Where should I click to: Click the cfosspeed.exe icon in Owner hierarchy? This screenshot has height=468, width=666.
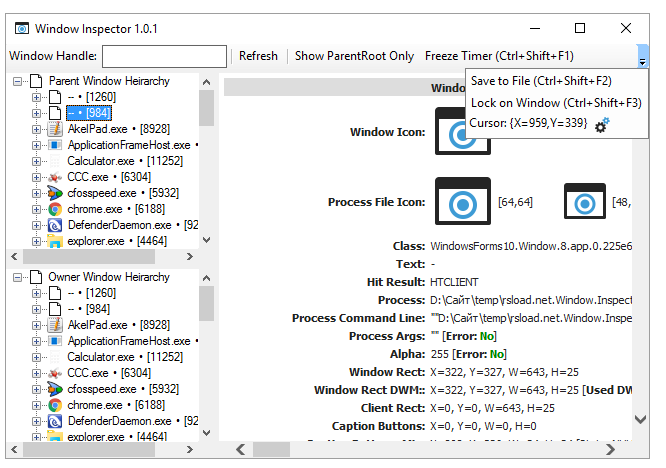click(56, 389)
